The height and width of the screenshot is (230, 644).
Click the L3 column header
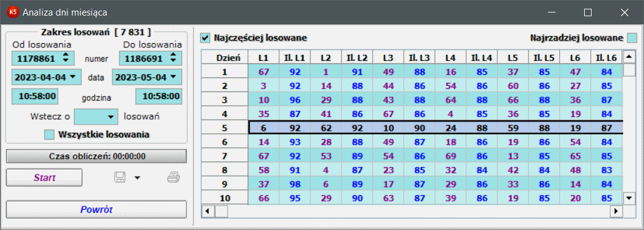[388, 58]
